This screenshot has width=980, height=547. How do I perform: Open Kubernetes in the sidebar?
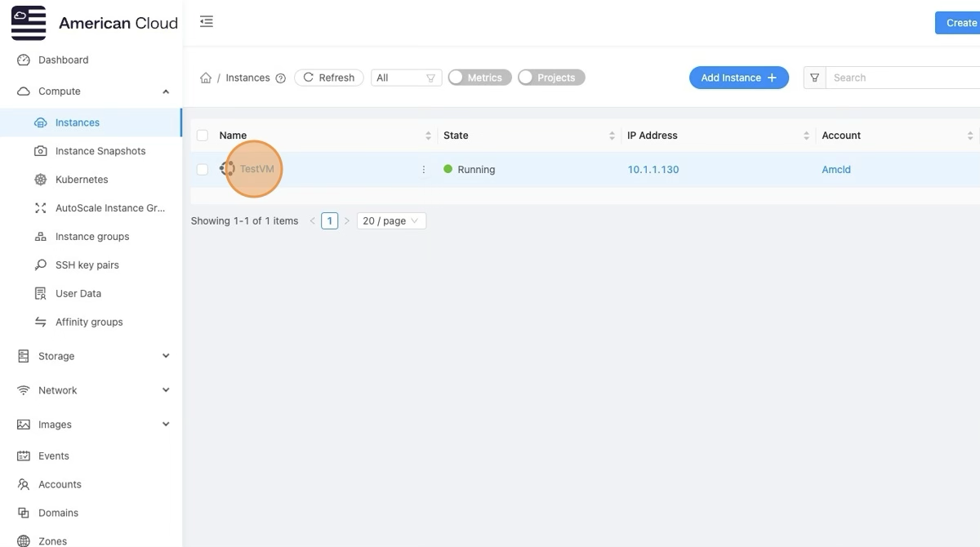coord(81,180)
